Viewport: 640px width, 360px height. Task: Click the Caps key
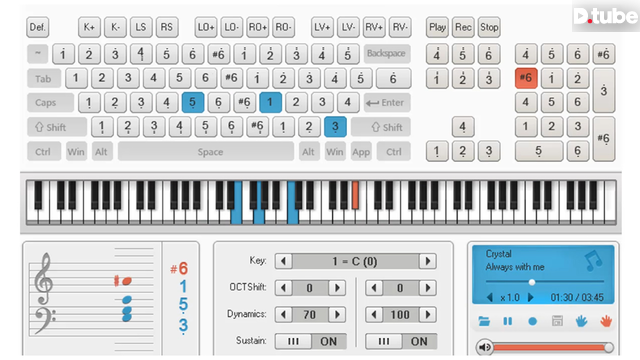click(50, 102)
